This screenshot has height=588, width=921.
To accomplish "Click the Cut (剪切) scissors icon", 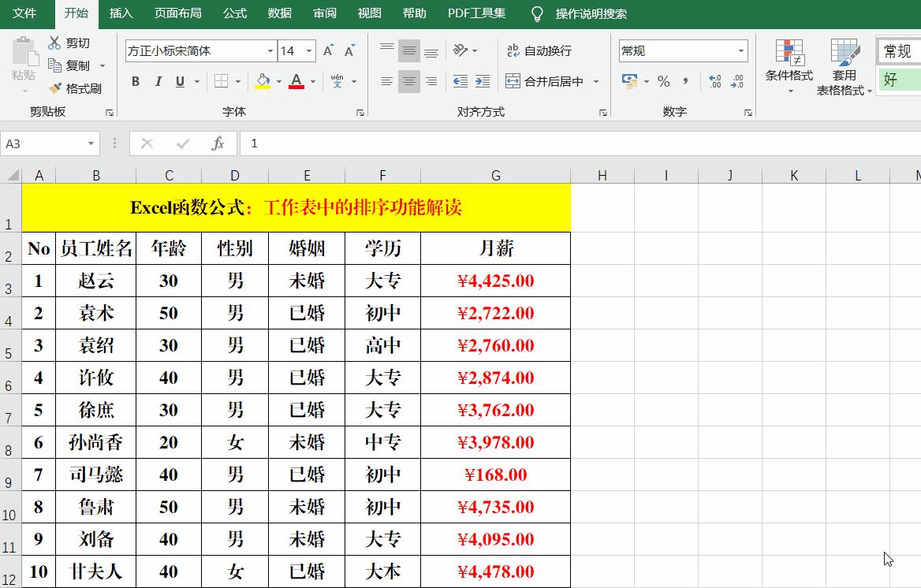I will [x=54, y=42].
